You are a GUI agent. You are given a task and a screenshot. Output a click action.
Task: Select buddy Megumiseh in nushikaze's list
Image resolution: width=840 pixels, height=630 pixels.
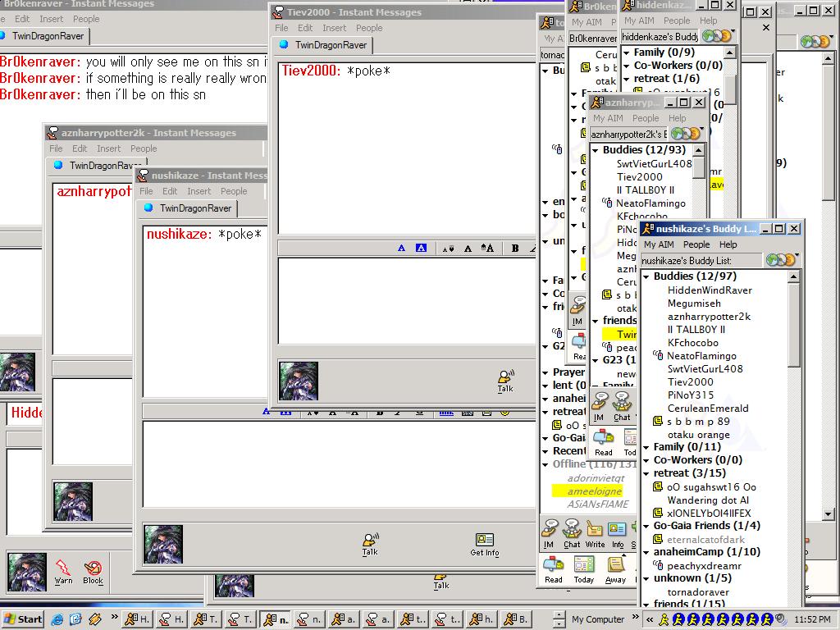point(694,304)
